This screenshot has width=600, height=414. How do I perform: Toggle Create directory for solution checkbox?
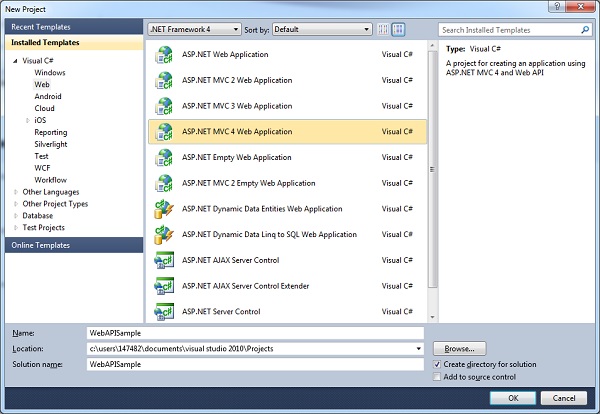[437, 364]
